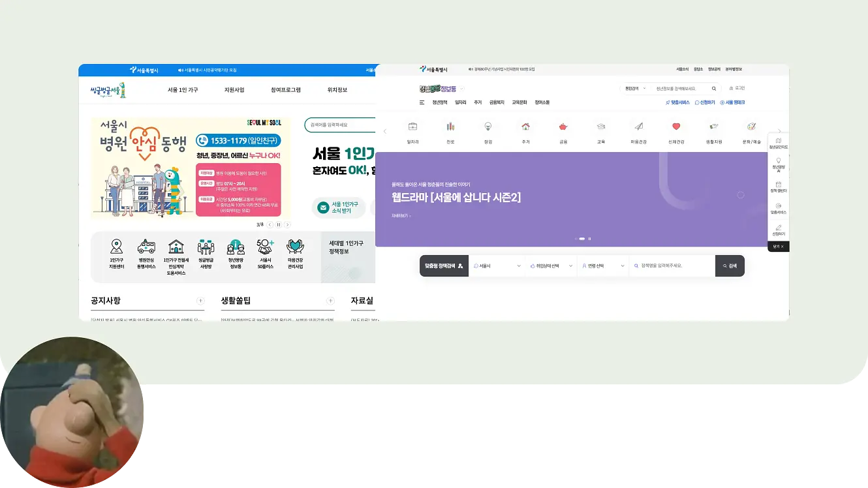This screenshot has height=488, width=868.
Task: Select the 주거 house category icon
Action: (525, 127)
